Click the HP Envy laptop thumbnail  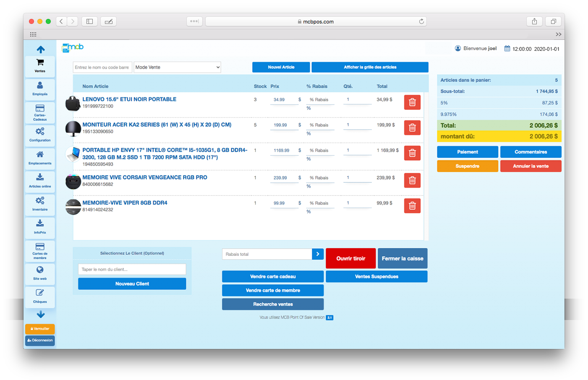tap(73, 154)
